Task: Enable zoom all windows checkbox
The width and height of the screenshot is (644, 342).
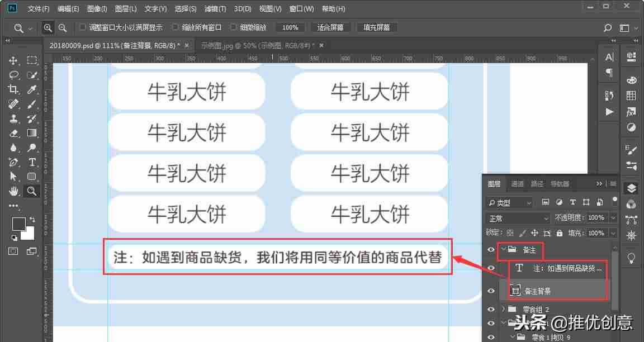Action: pyautogui.click(x=176, y=27)
